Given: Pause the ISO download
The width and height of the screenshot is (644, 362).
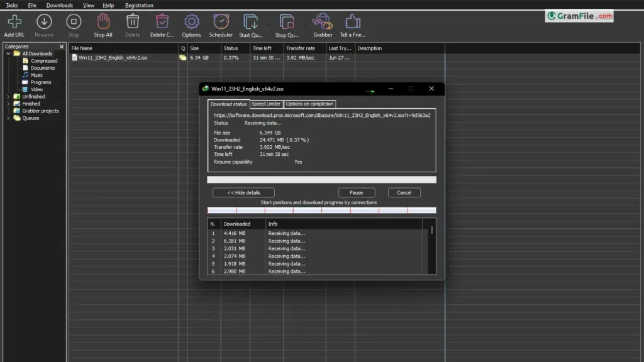Looking at the screenshot, I should point(356,192).
